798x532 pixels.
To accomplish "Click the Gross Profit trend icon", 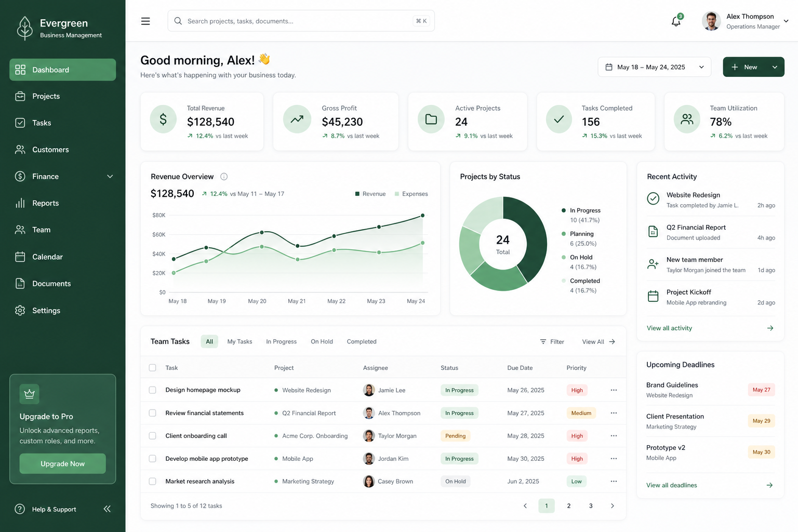I will click(x=297, y=119).
